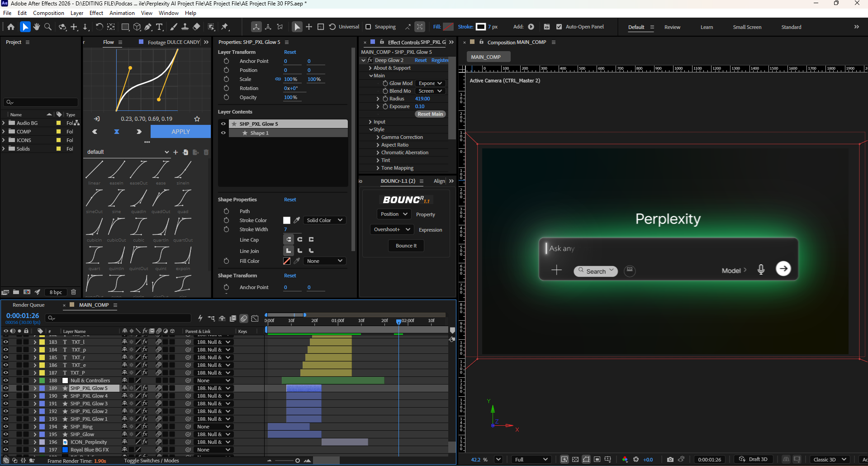Click Reset in Layer Transform section
The width and height of the screenshot is (868, 466).
[x=290, y=52]
